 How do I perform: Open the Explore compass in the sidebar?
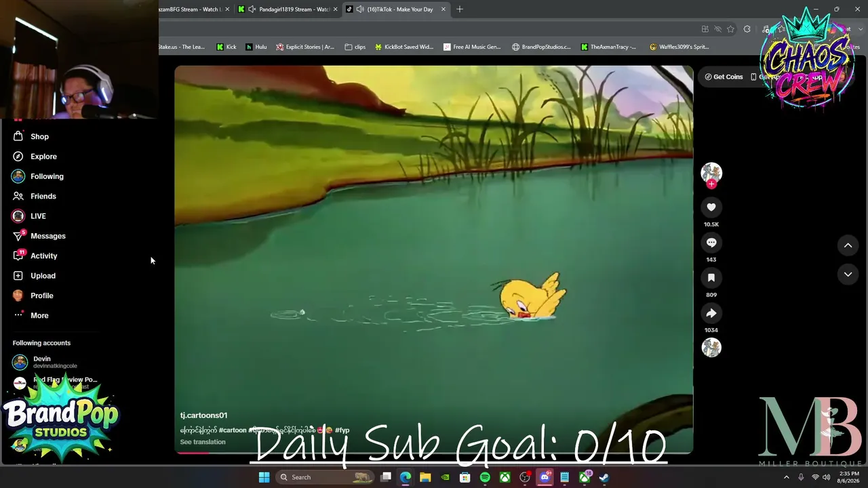[x=18, y=157]
